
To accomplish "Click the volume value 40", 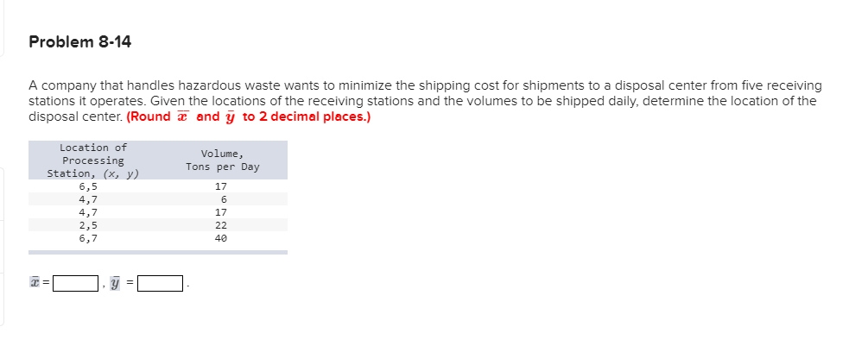I will [221, 237].
